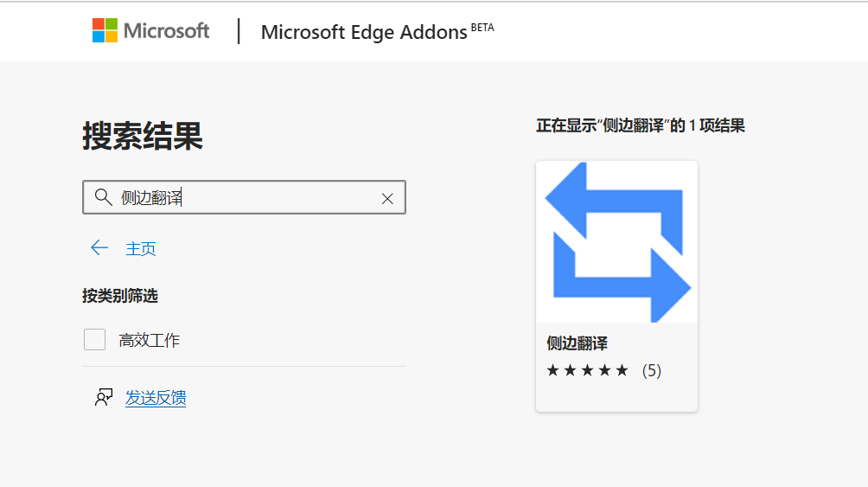Image resolution: width=868 pixels, height=487 pixels.
Task: Click the star rating of 侧边翻译
Action: click(x=587, y=370)
